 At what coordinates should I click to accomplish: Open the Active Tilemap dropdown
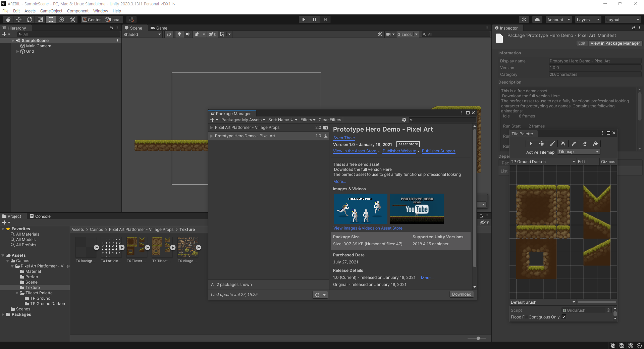click(579, 152)
